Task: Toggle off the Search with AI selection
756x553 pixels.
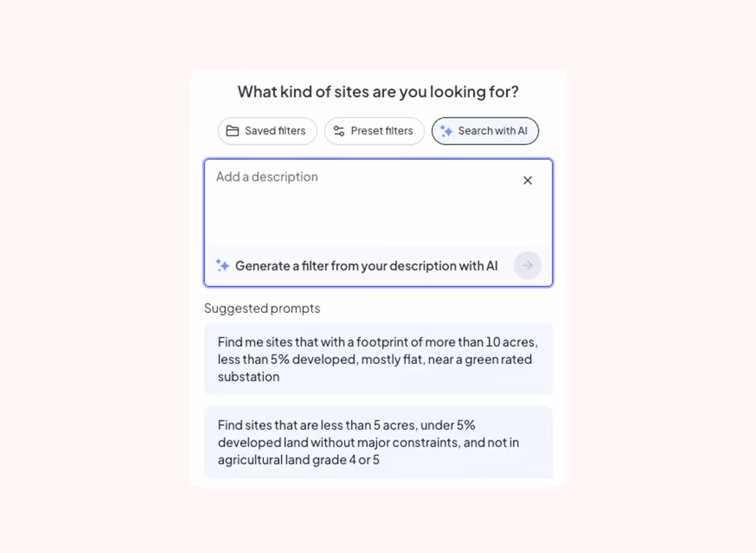Action: (485, 131)
